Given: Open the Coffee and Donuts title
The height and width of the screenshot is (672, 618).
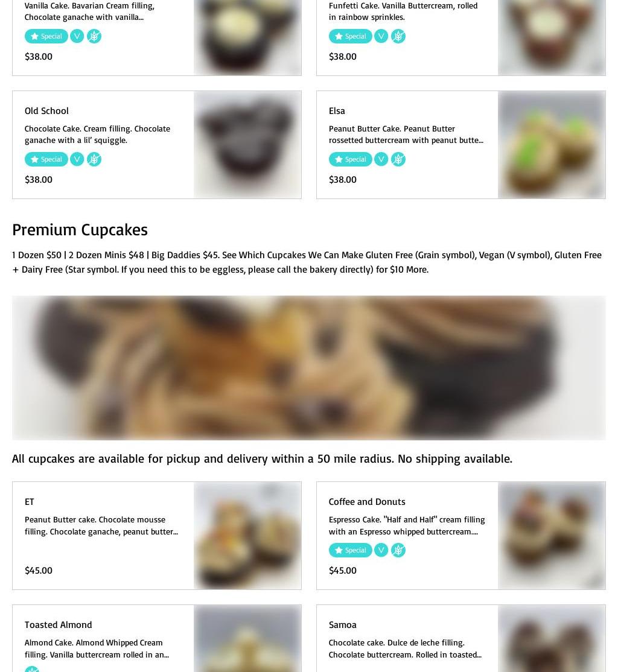Looking at the screenshot, I should [367, 501].
